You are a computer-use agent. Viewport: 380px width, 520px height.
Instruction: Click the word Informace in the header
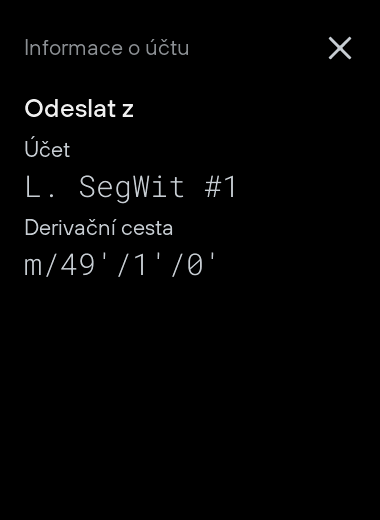tap(74, 47)
